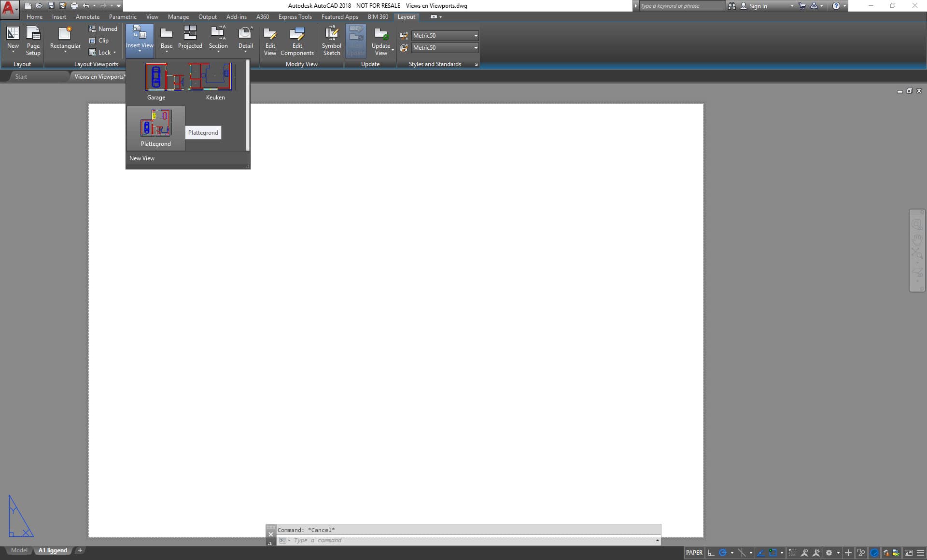The height and width of the screenshot is (560, 927).
Task: Insert the Garage view thumbnail
Action: click(x=156, y=81)
